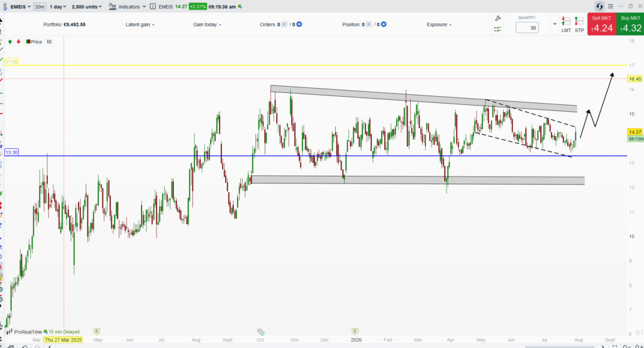This screenshot has width=644, height=348.
Task: Open the Indicators chart icon
Action: pyautogui.click(x=112, y=6)
